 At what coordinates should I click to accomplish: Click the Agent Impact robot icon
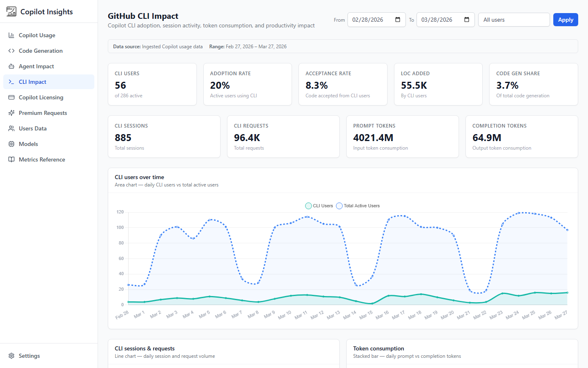coord(11,66)
